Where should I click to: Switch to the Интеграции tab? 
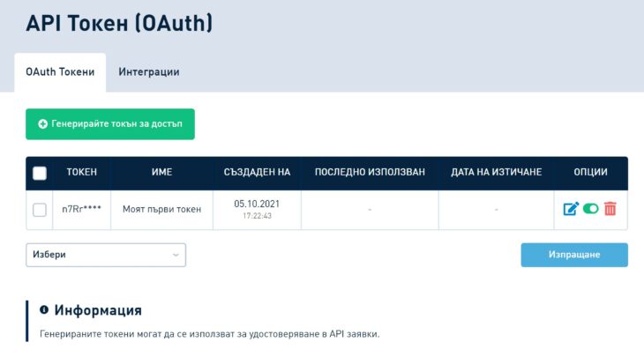[149, 71]
